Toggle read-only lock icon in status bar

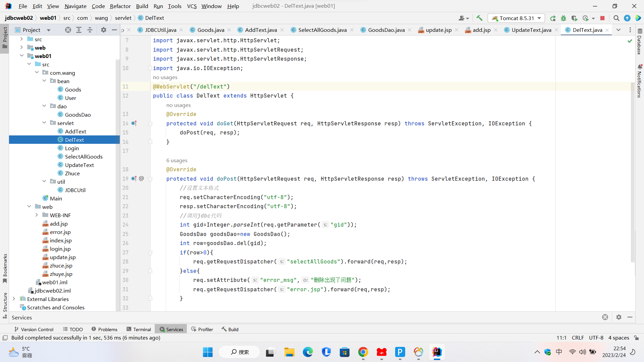pyautogui.click(x=636, y=338)
